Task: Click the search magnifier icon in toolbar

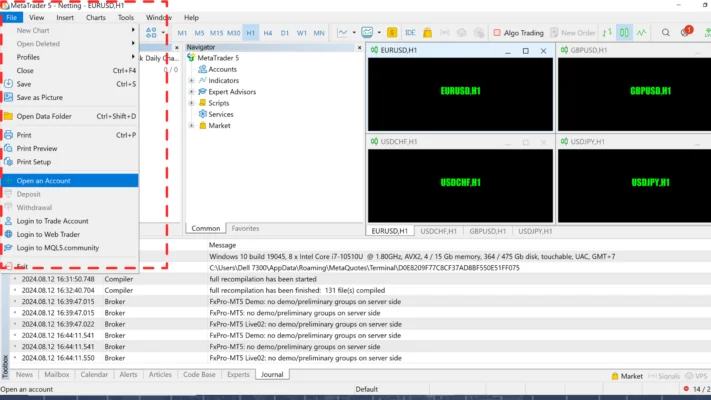Action: [666, 32]
